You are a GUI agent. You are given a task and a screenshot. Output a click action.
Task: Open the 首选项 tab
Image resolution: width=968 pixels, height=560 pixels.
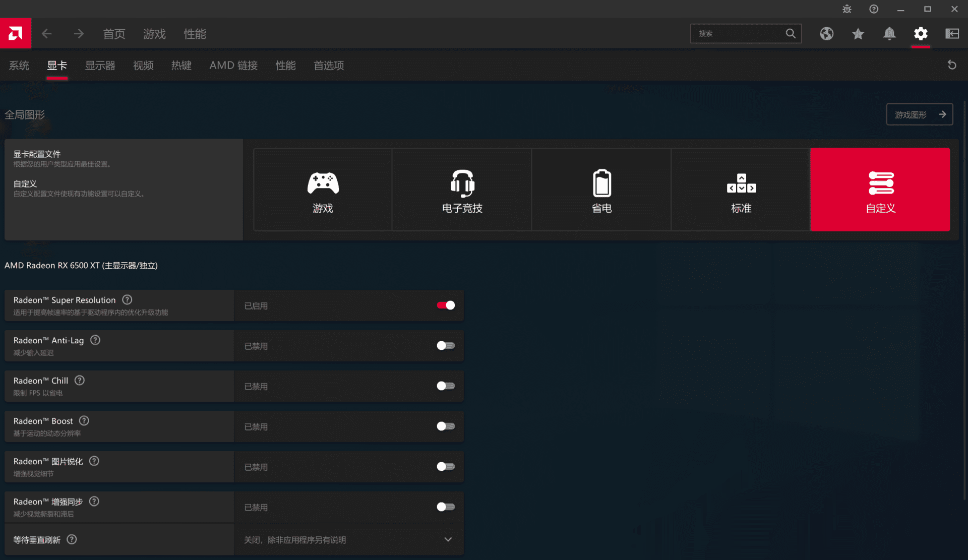329,66
